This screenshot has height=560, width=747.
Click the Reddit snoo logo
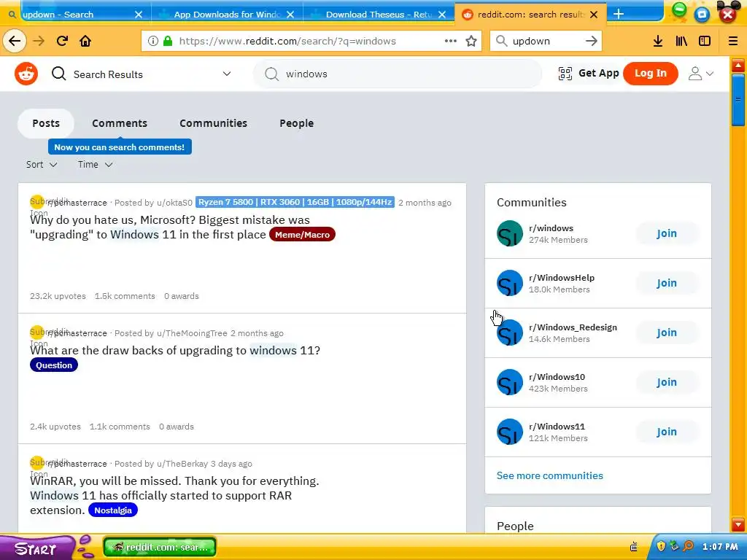point(26,74)
